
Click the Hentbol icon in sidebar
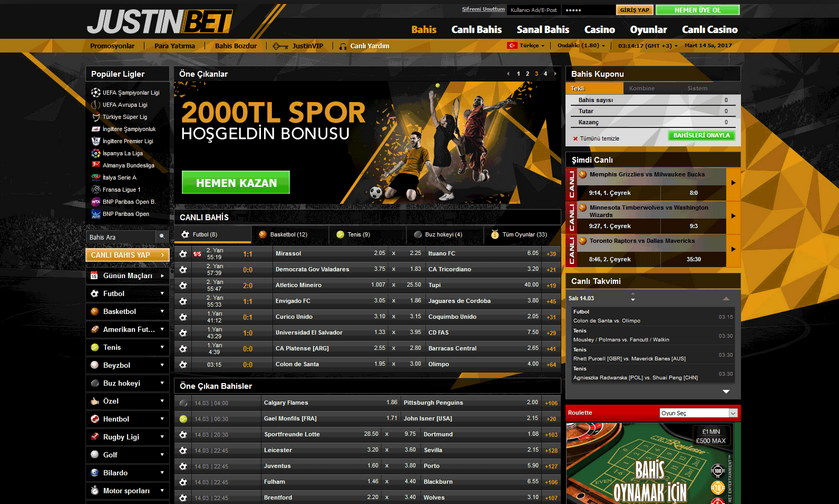95,419
